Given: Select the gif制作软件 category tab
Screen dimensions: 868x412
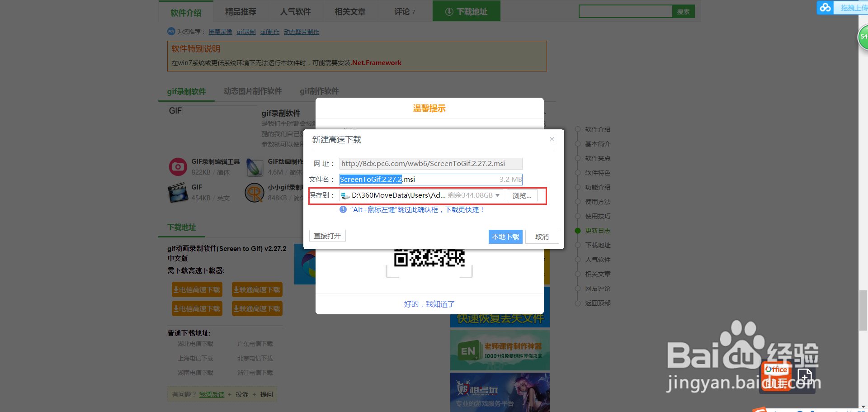Looking at the screenshot, I should [x=319, y=91].
